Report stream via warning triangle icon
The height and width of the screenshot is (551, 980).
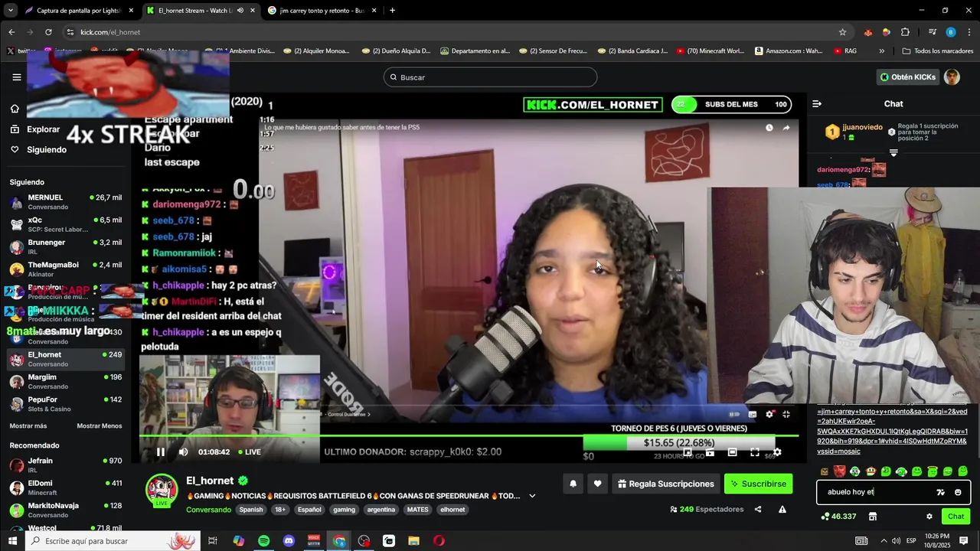click(x=782, y=509)
